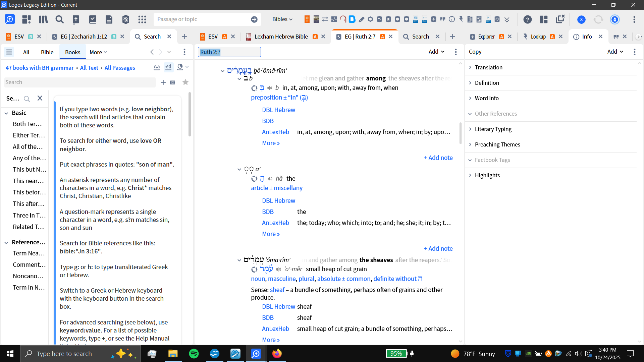Toggle match all word forms option
Screen dimensions: 644x362
pyautogui.click(x=168, y=67)
